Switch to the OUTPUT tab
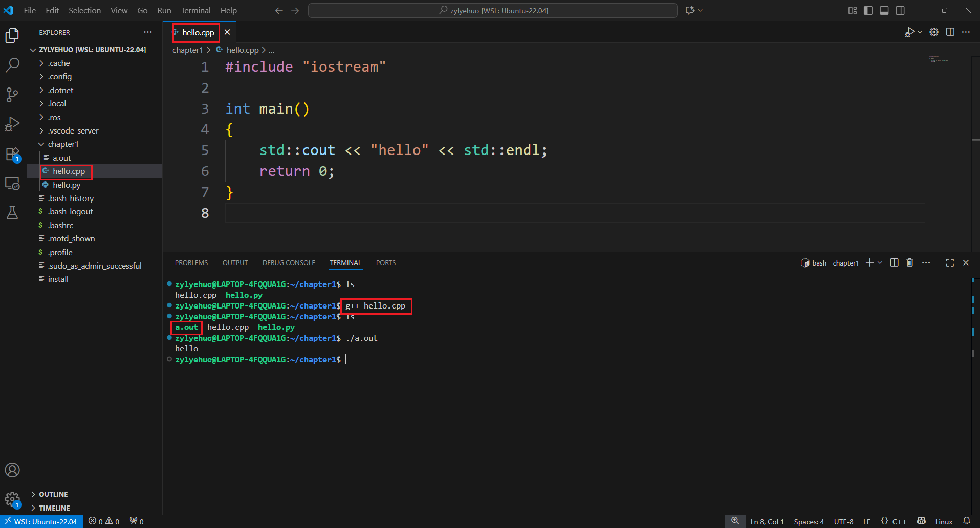 click(235, 262)
